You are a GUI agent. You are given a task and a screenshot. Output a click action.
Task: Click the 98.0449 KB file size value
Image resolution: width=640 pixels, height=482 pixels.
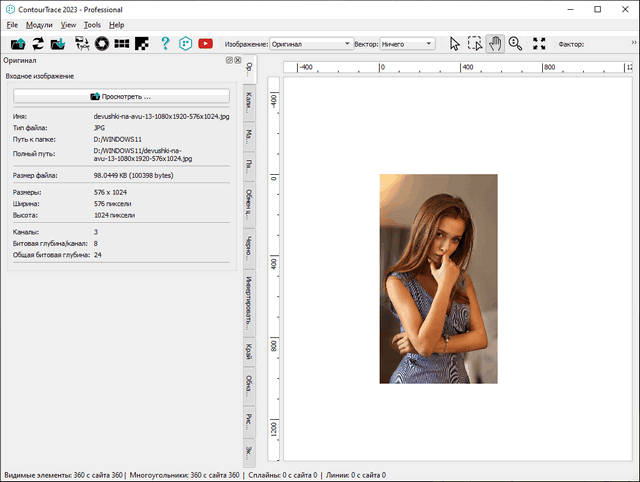(133, 175)
